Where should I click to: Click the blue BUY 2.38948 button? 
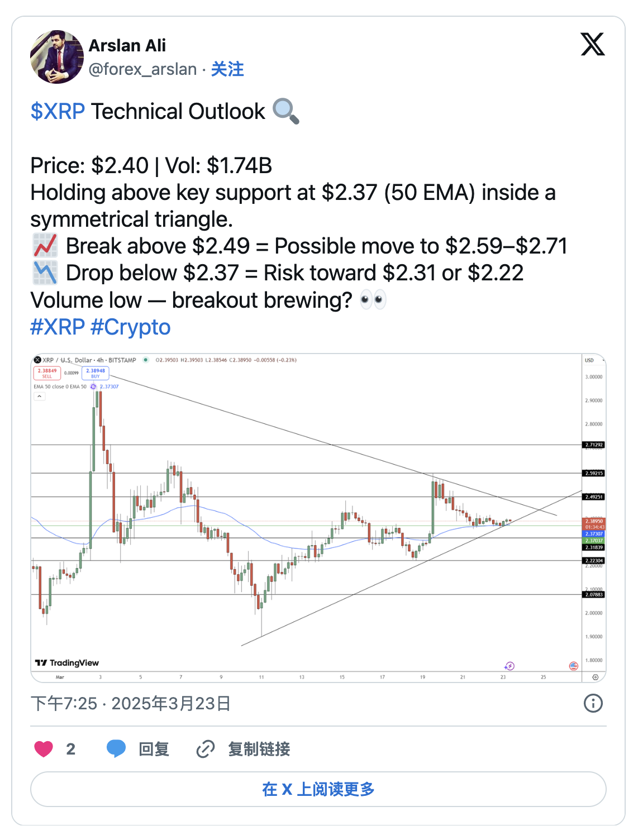pyautogui.click(x=96, y=373)
